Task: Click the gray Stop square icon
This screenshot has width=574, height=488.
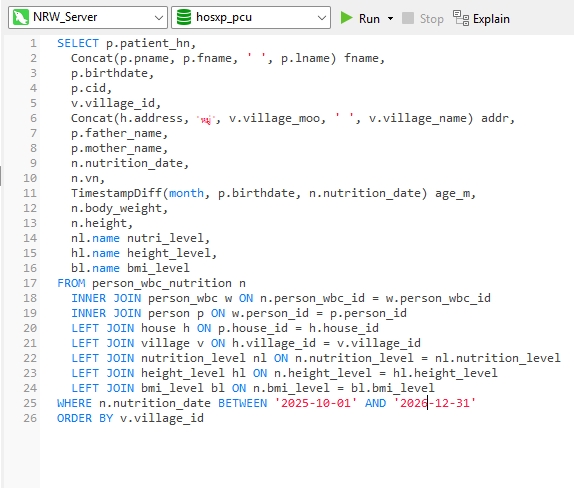Action: [x=407, y=18]
